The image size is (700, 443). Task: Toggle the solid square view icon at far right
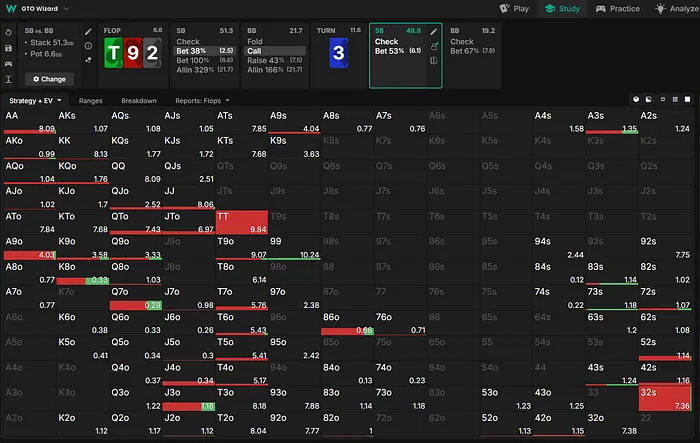(689, 101)
